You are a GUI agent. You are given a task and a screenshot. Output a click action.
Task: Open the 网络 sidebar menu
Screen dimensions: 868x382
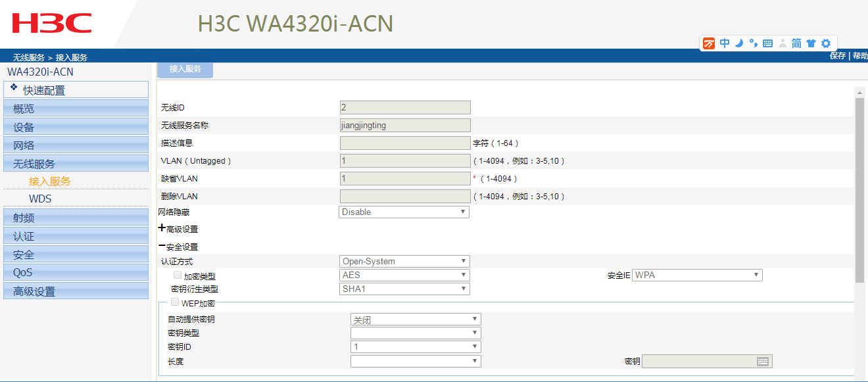(76, 145)
